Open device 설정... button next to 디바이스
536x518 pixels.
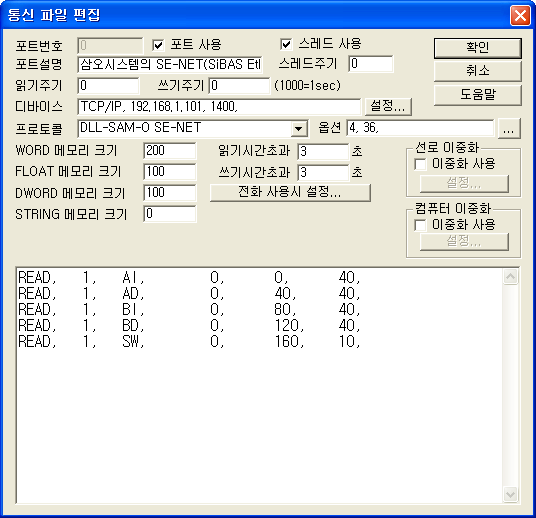tap(388, 106)
